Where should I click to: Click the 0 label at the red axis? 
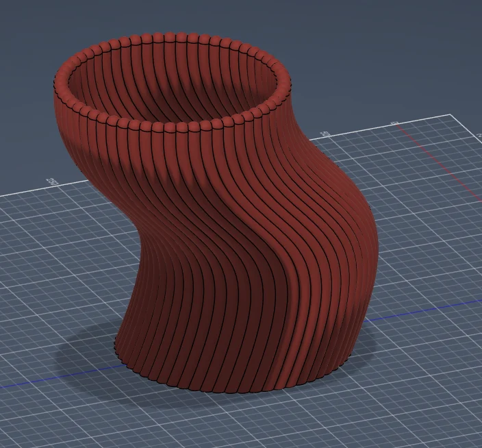[395, 123]
